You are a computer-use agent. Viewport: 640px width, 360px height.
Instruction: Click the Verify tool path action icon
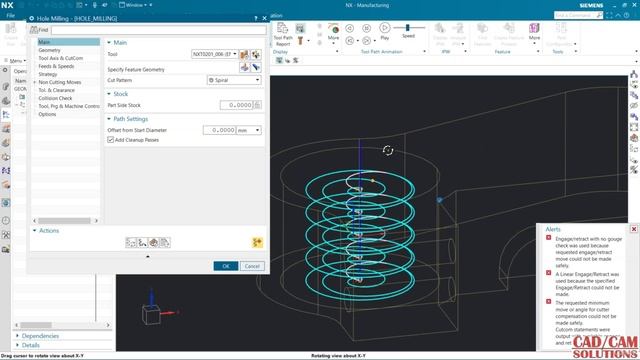pyautogui.click(x=153, y=243)
